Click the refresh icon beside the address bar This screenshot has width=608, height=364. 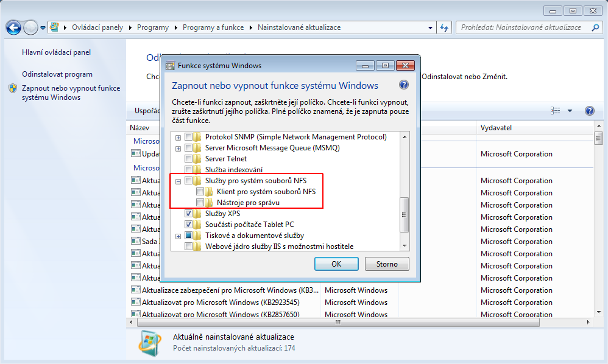click(444, 27)
